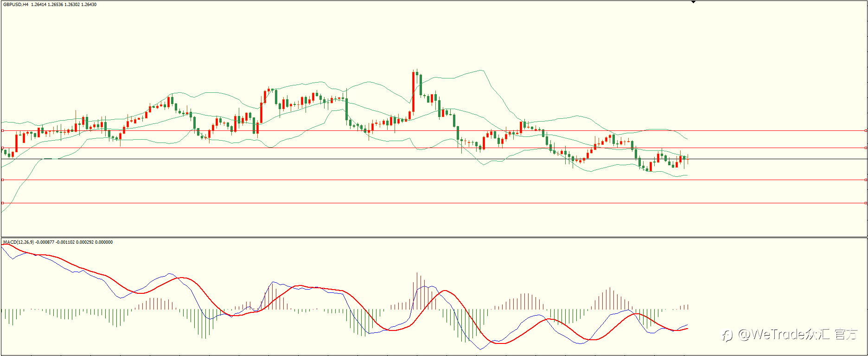The width and height of the screenshot is (868, 356).
Task: Click the divider between price and MACD panels
Action: click(x=434, y=238)
